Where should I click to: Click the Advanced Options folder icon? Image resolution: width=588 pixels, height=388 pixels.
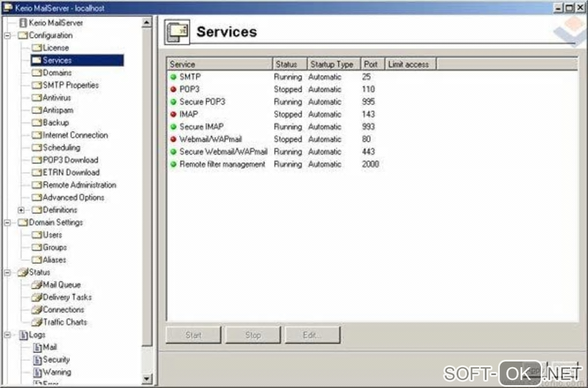37,197
